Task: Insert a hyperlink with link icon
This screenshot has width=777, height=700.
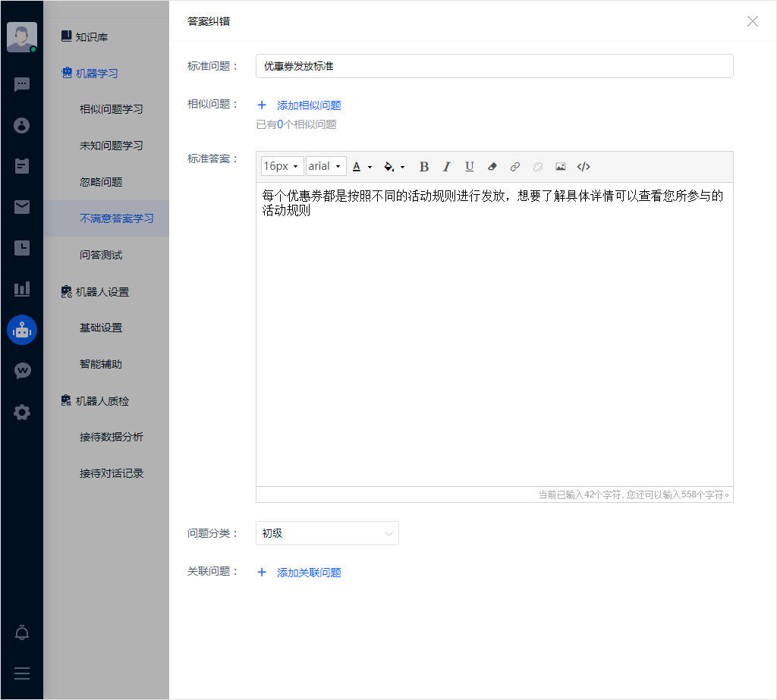Action: click(x=515, y=167)
